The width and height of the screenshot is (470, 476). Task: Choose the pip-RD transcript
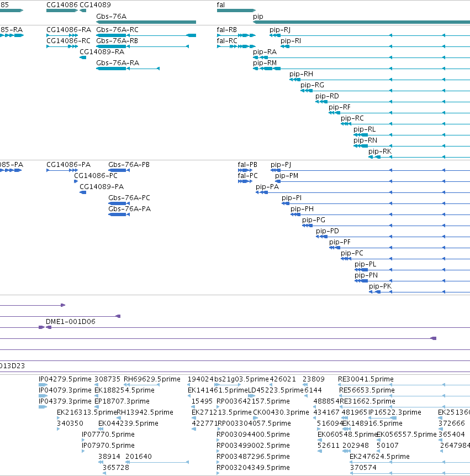(x=327, y=96)
